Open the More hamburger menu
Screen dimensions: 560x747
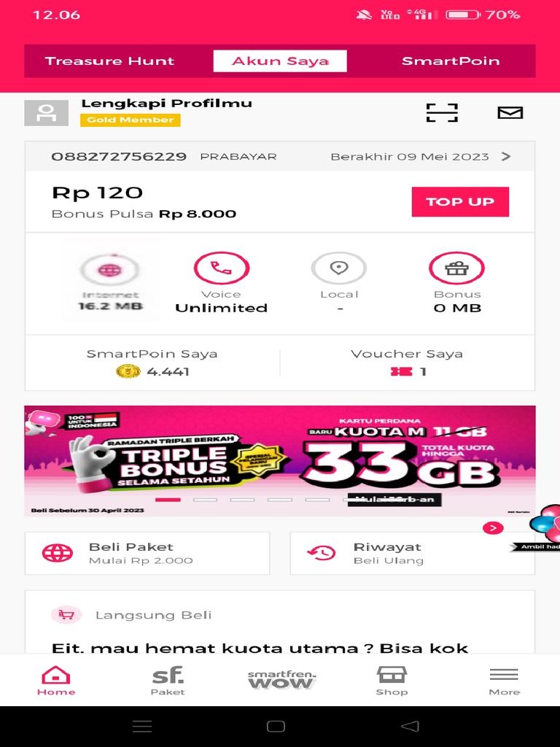point(504,681)
